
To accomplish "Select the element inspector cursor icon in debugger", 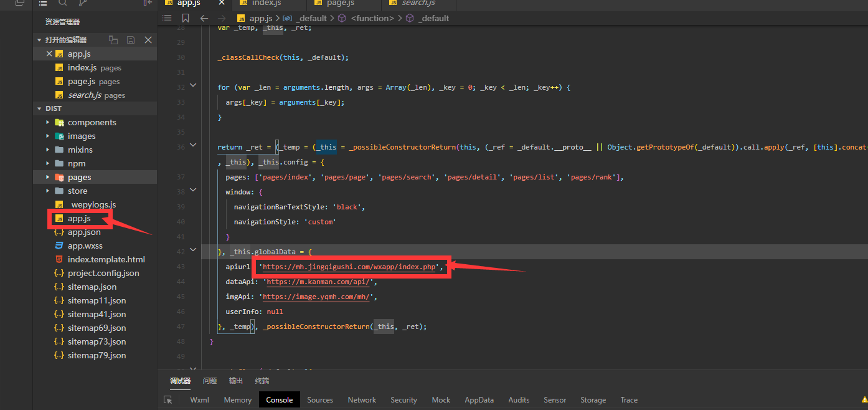I will point(167,400).
